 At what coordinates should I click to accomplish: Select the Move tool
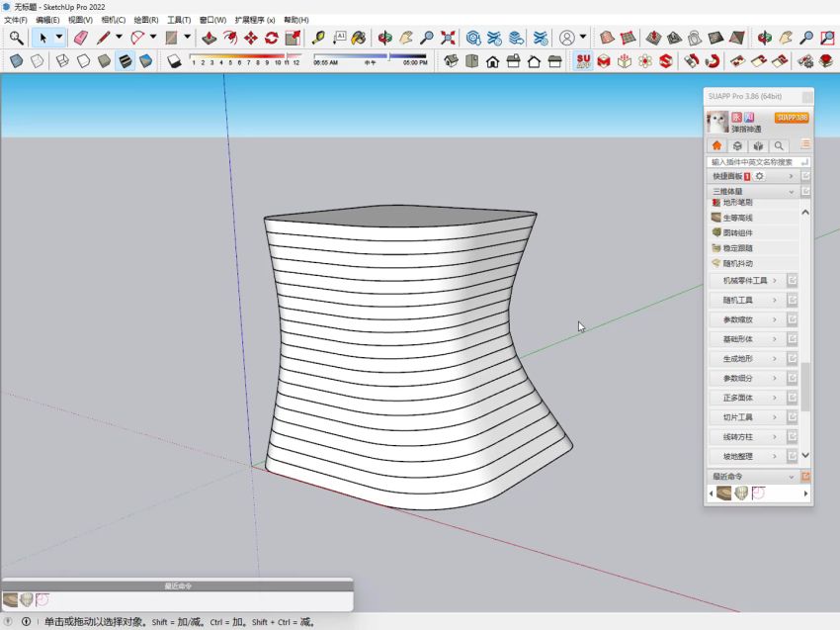pos(251,38)
